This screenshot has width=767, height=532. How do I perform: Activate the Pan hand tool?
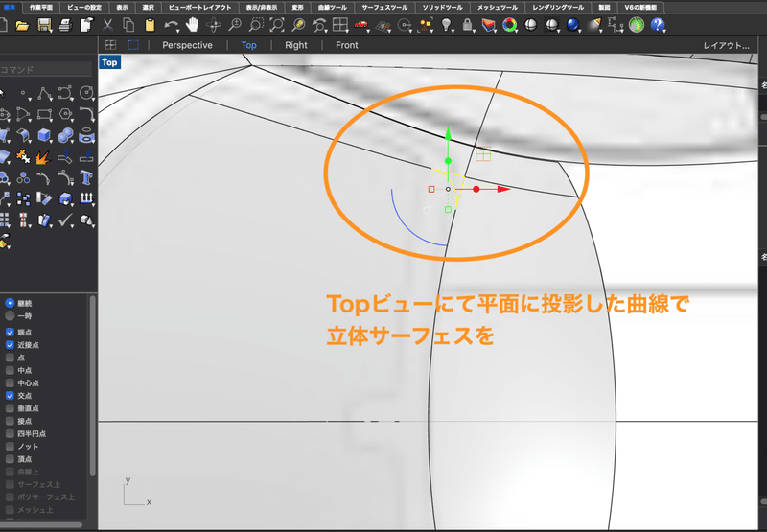(x=193, y=25)
